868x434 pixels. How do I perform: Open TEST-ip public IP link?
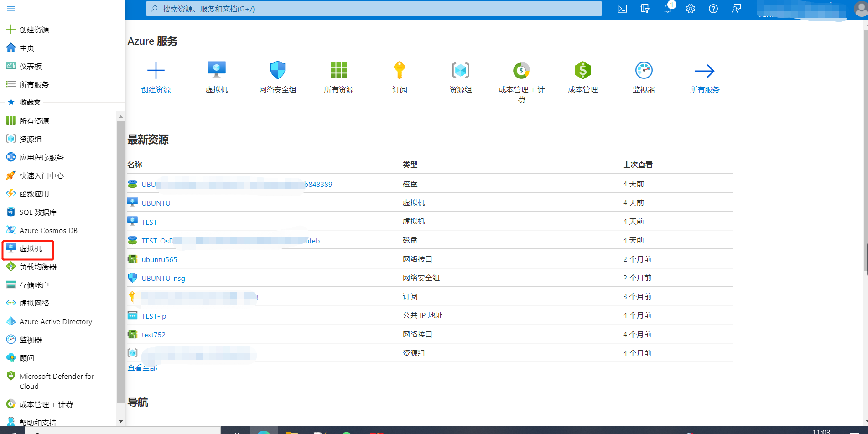point(154,316)
